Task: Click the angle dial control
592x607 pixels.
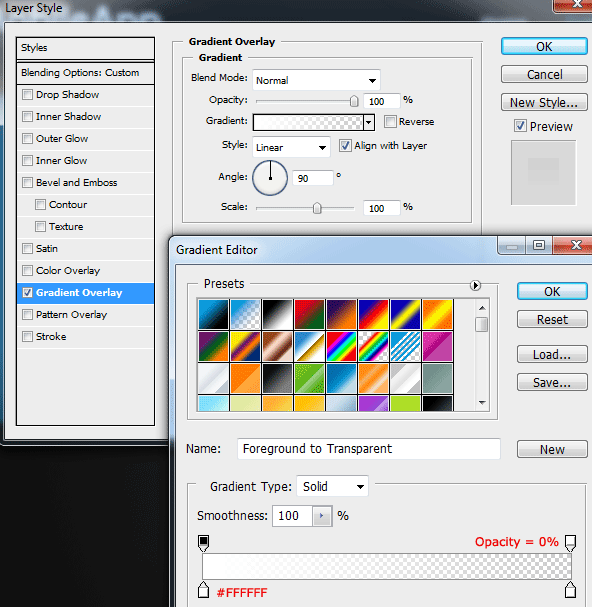Action: [x=270, y=178]
